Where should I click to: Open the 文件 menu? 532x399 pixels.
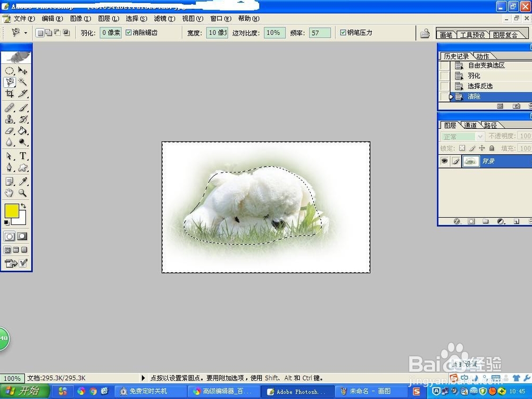24,18
